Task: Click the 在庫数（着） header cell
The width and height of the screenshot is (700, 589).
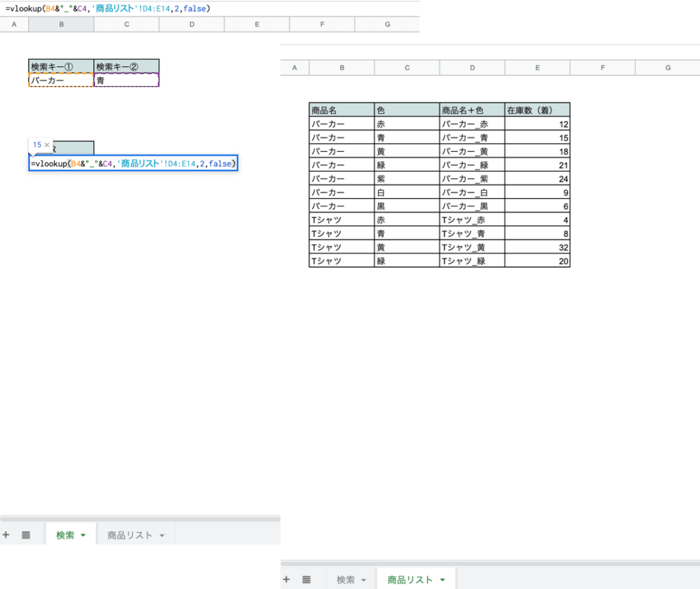Action: tap(537, 110)
